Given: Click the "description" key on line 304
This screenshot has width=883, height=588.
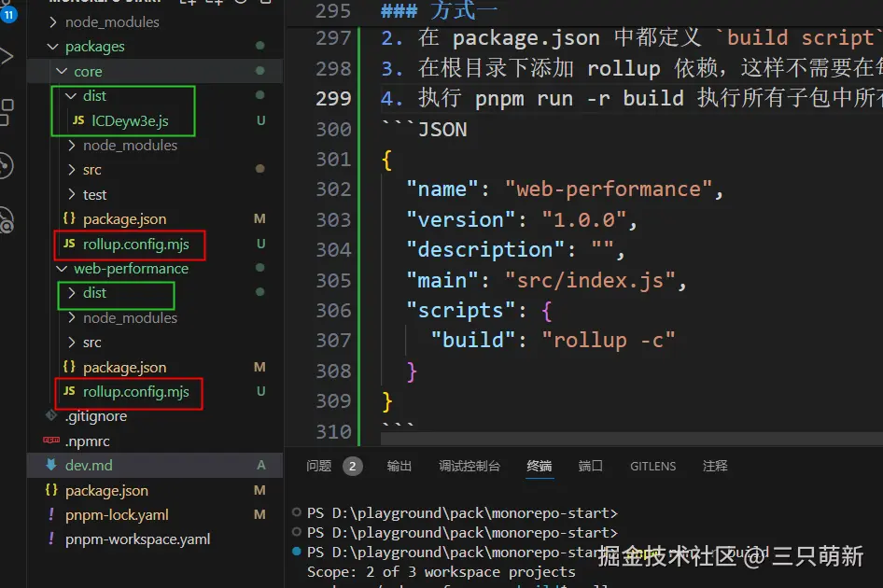Looking at the screenshot, I should point(485,249).
